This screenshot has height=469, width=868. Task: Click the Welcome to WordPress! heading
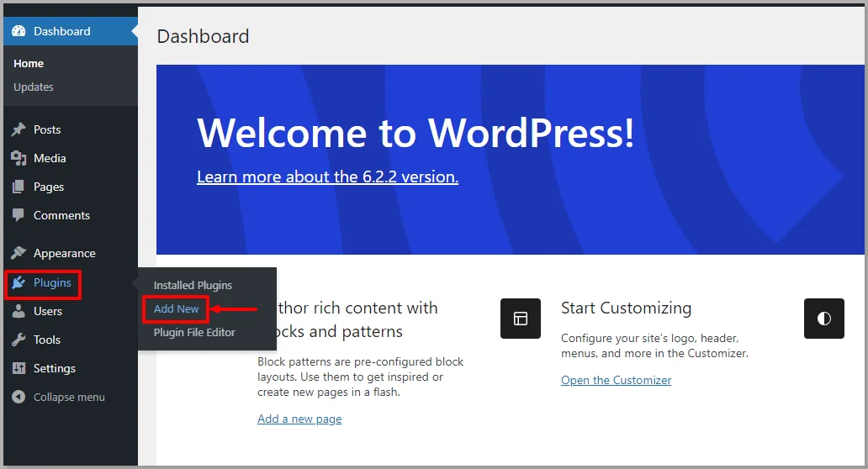click(x=415, y=133)
